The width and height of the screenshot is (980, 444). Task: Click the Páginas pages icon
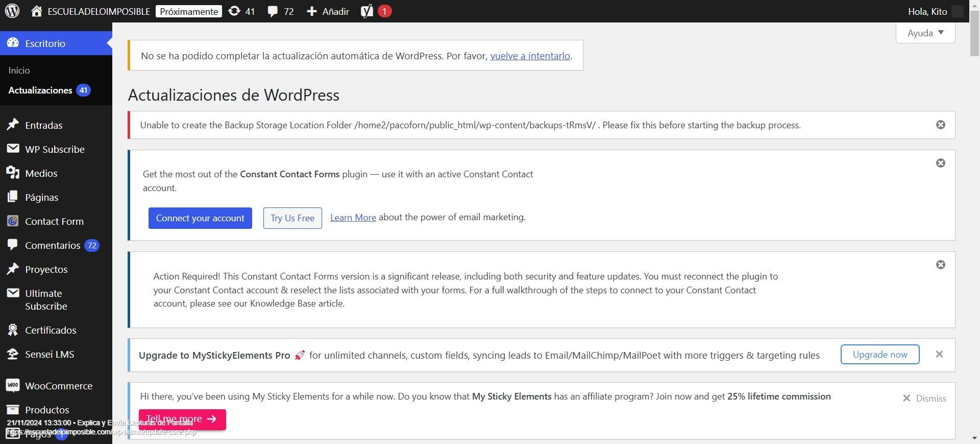coord(13,197)
